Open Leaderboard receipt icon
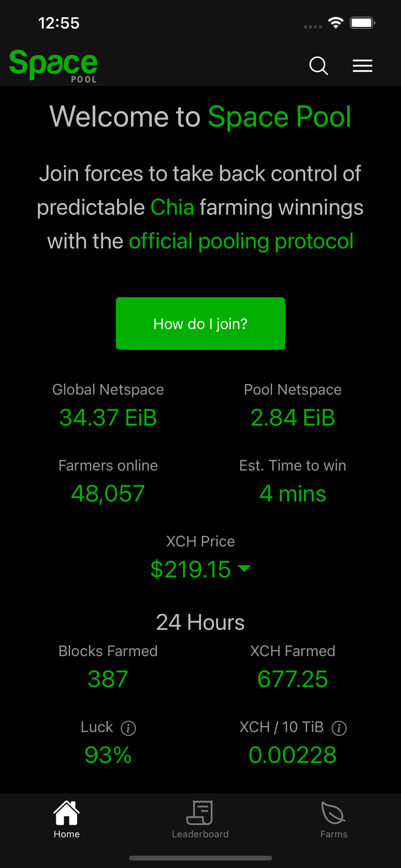This screenshot has width=401, height=868. 200,812
